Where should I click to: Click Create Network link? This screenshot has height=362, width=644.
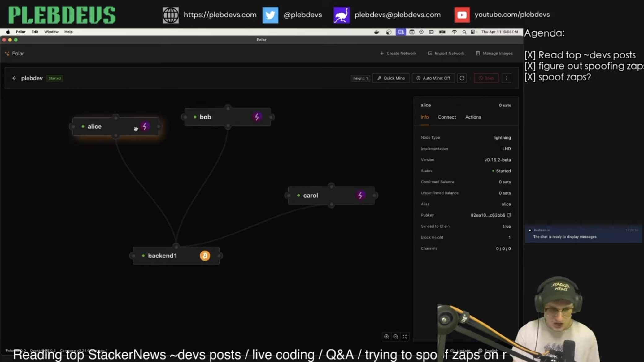click(x=398, y=53)
